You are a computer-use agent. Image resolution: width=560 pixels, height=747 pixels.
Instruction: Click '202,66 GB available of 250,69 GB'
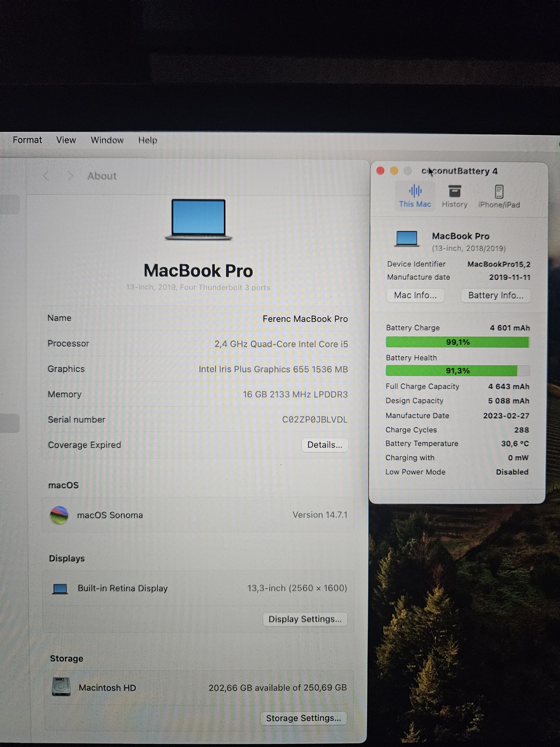pyautogui.click(x=278, y=688)
